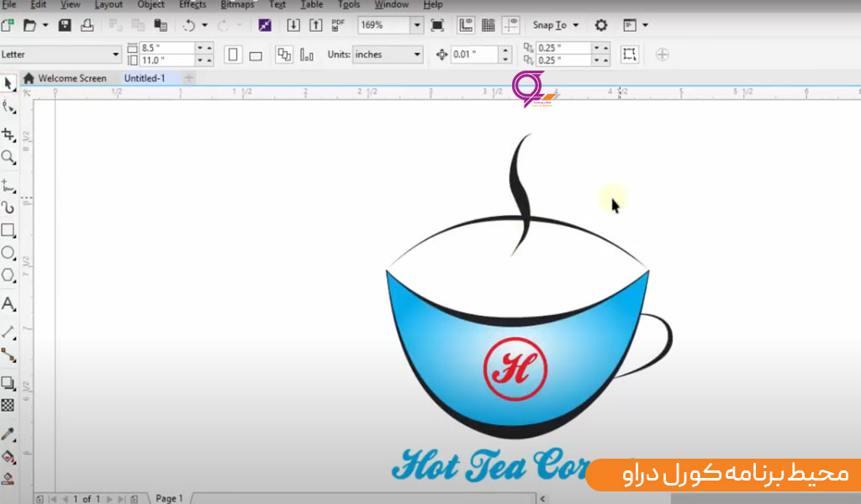Apply layout to current page only

306,55
